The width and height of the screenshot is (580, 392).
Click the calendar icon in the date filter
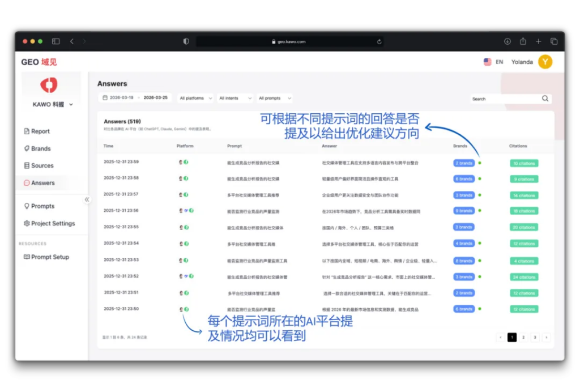pyautogui.click(x=106, y=97)
